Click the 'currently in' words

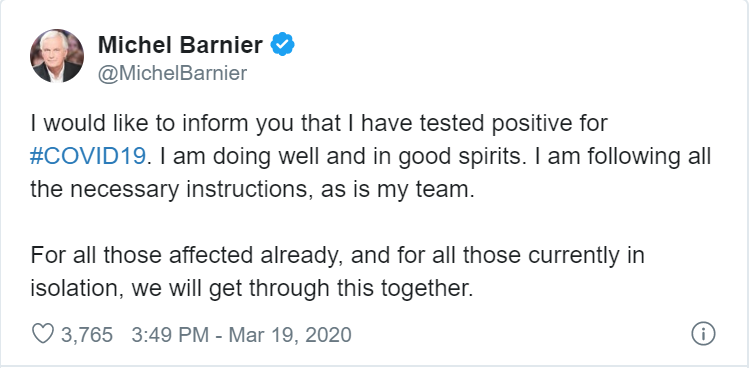coord(586,255)
